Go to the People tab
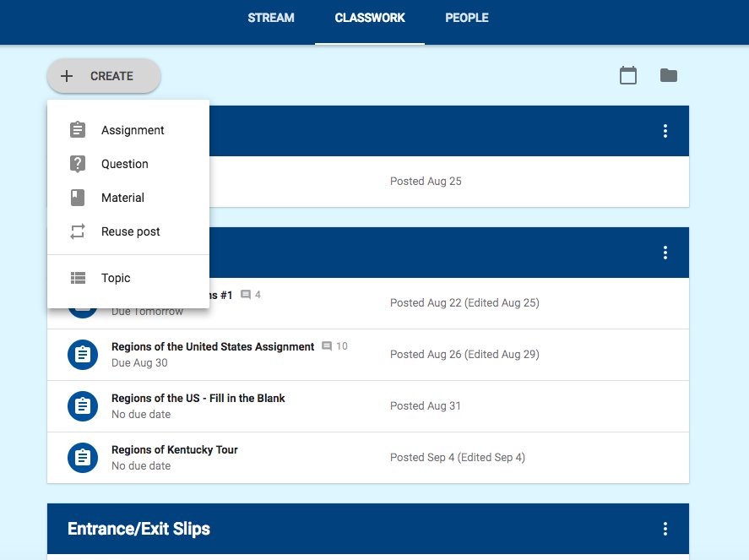 coord(467,18)
